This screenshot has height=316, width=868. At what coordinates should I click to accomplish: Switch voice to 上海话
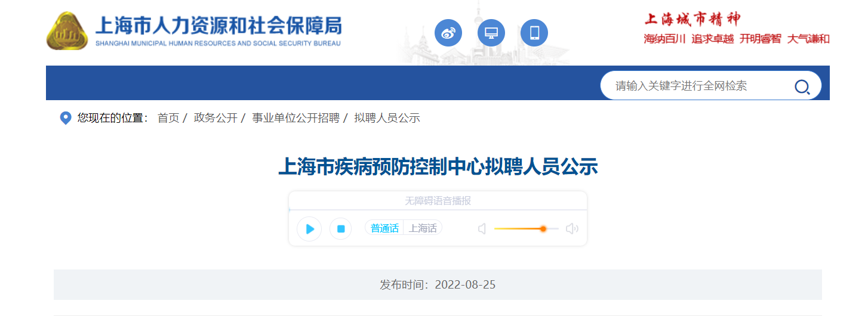click(x=423, y=228)
